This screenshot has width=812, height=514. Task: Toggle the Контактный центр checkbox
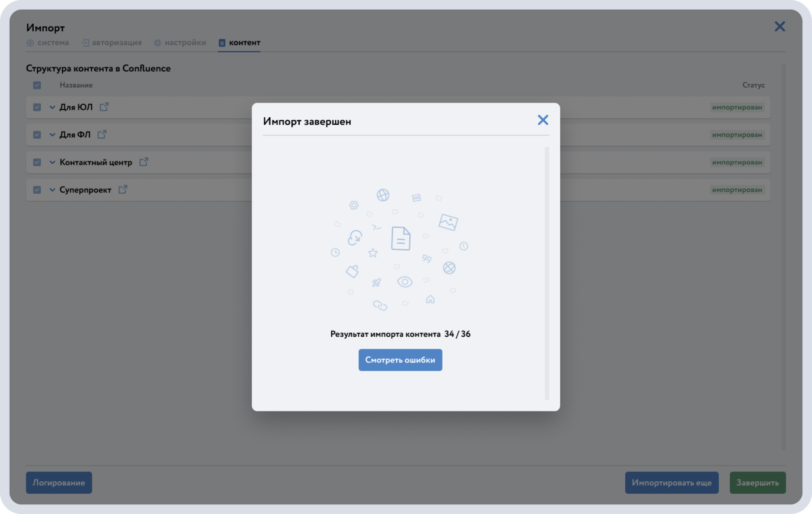tap(37, 162)
